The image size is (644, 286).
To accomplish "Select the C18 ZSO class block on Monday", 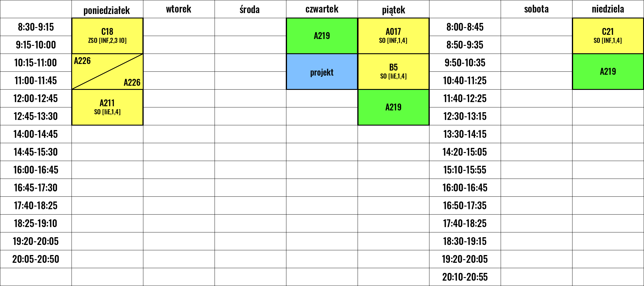I will [107, 36].
